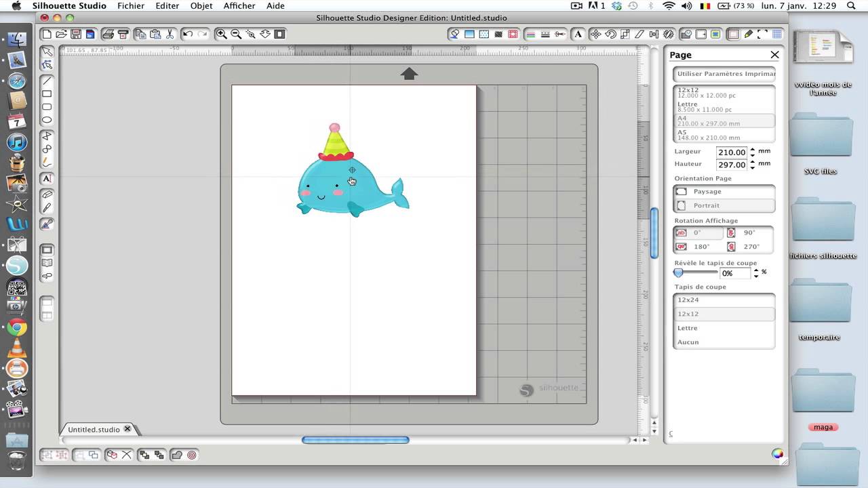Adjust the mat reveal percentage stepper
This screenshot has width=868, height=488.
(x=756, y=273)
